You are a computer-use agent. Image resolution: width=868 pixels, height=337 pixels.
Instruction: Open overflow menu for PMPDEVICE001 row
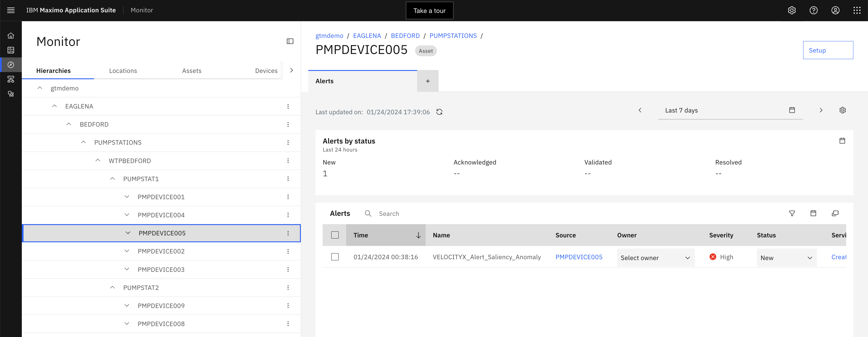(x=288, y=197)
